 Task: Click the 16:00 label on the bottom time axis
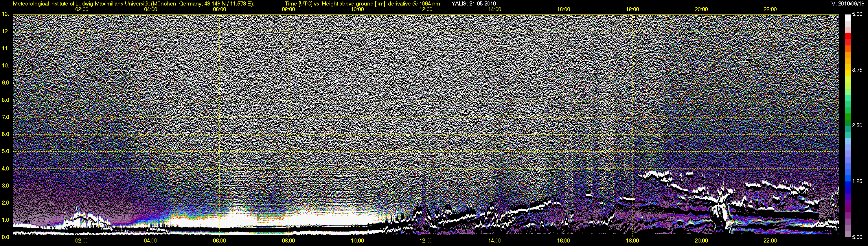[x=563, y=241]
